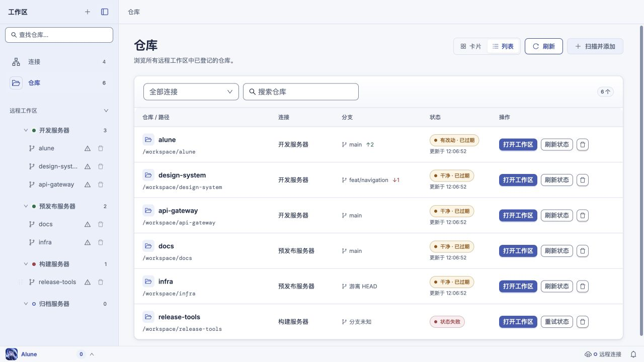Click warning icon next to api-gateway

(88, 185)
